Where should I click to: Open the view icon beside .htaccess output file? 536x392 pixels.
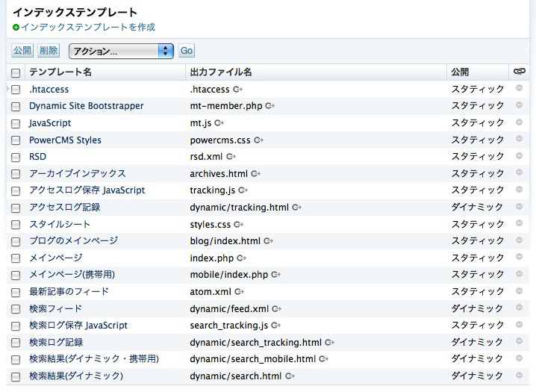[x=237, y=89]
